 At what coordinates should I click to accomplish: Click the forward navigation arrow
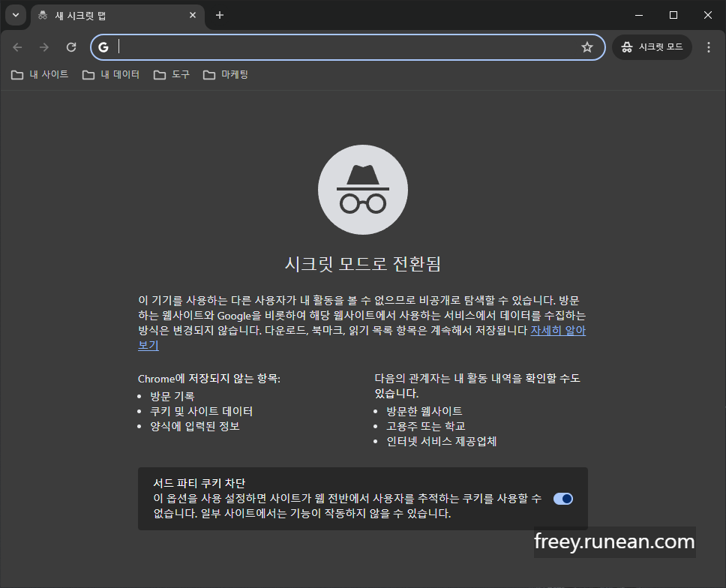tap(43, 46)
